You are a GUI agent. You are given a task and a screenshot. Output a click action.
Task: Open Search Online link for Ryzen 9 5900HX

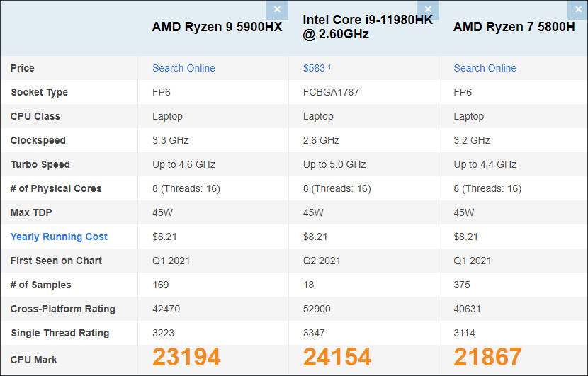click(183, 68)
